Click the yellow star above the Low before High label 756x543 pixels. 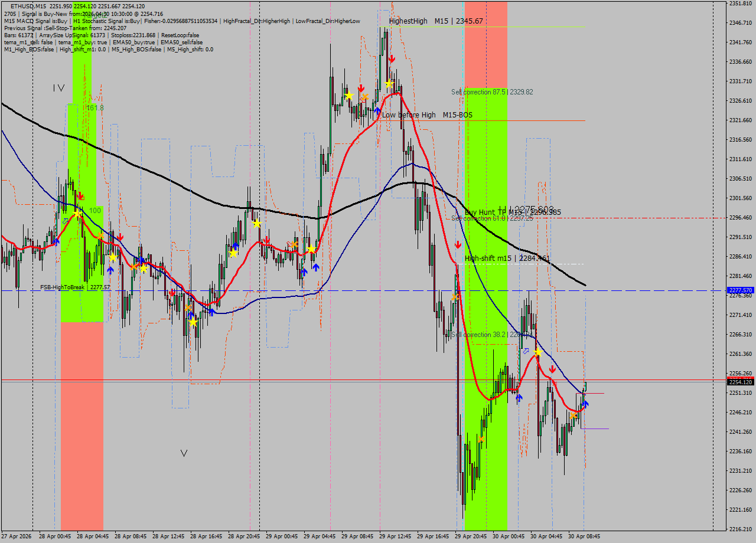[389, 84]
